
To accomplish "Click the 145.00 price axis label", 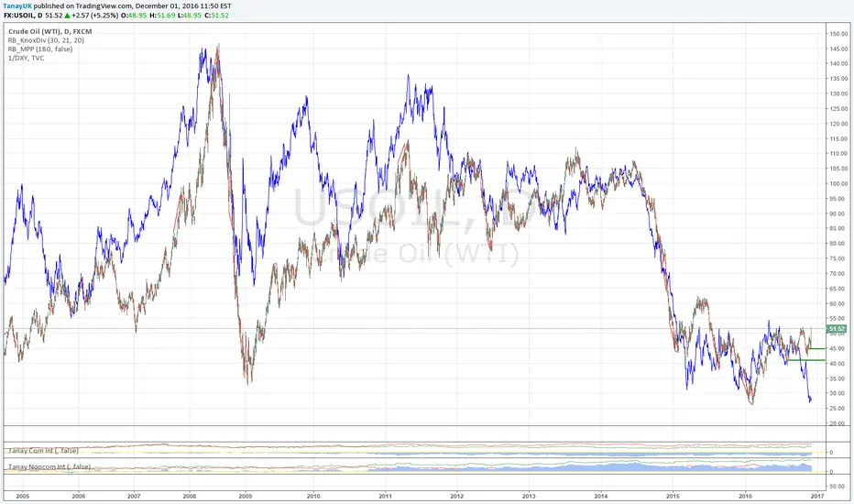I will click(838, 49).
